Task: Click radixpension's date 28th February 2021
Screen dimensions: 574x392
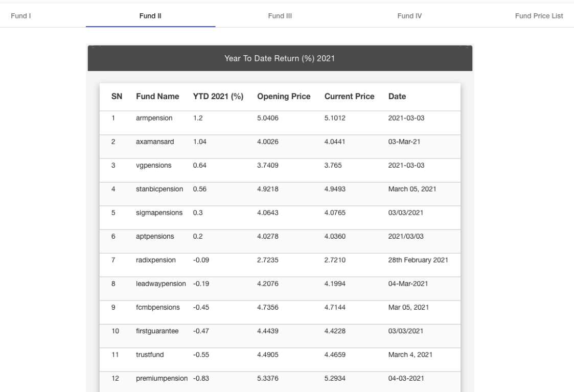Action: [418, 260]
